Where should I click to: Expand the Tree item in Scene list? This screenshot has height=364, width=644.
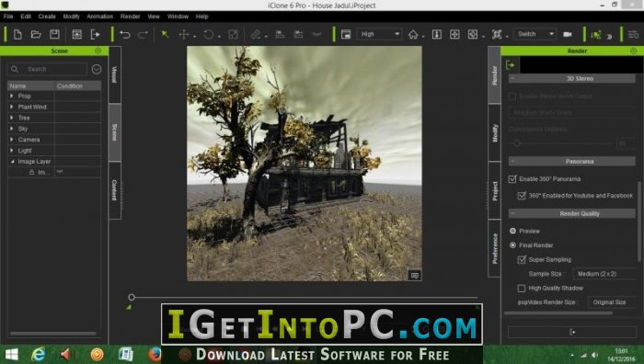[x=11, y=118]
